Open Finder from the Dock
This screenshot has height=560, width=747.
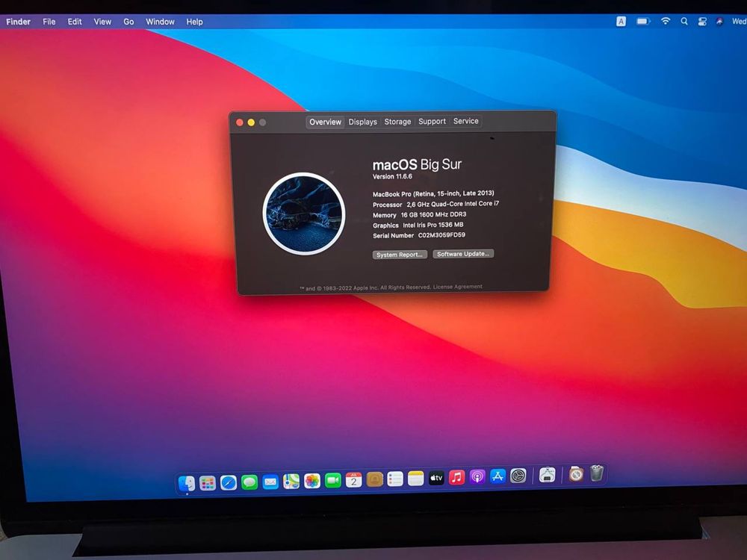pyautogui.click(x=186, y=483)
